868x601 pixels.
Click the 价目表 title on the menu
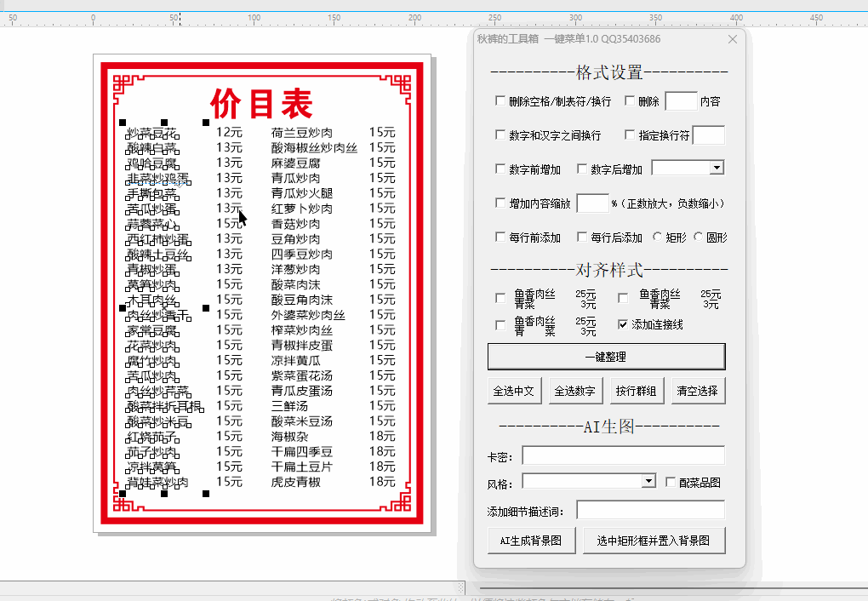point(261,104)
